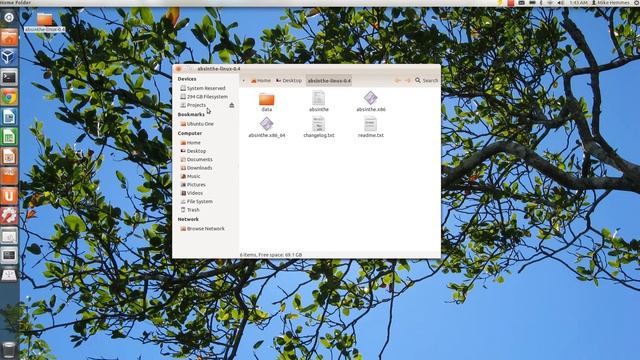Select absinthe-linux-0.4 folder on desktop
640x360 pixels.
point(44,22)
